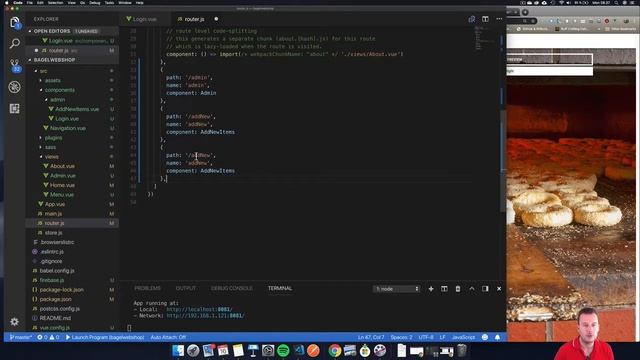Switch to the DEBUG CONSOLE panel tab
The width and height of the screenshot is (640, 360).
pos(231,288)
